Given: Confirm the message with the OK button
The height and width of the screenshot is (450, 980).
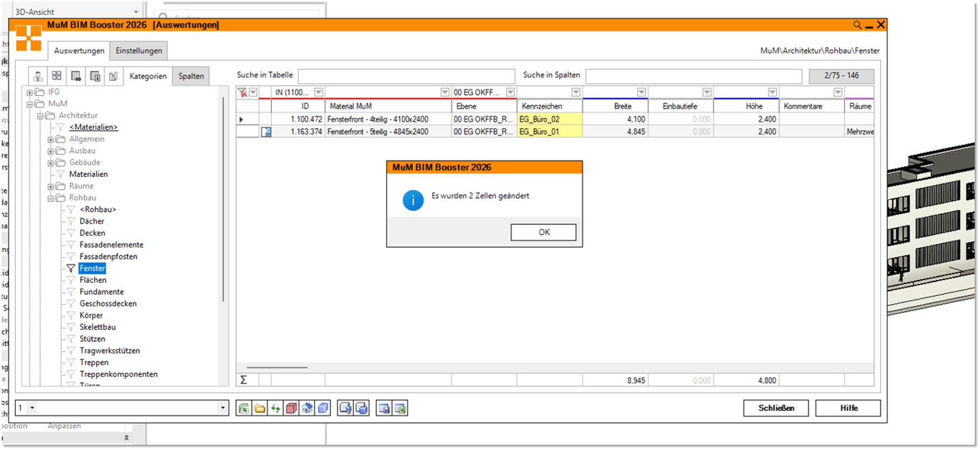Looking at the screenshot, I should [x=543, y=232].
